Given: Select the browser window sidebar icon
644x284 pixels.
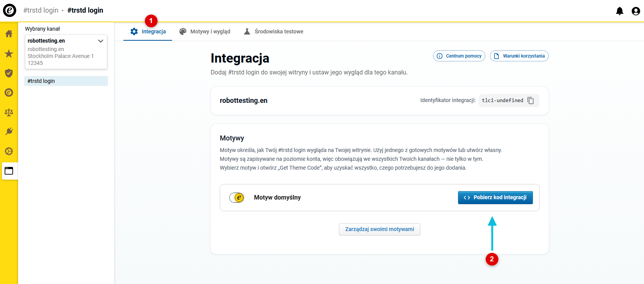Looking at the screenshot, I should [9, 171].
